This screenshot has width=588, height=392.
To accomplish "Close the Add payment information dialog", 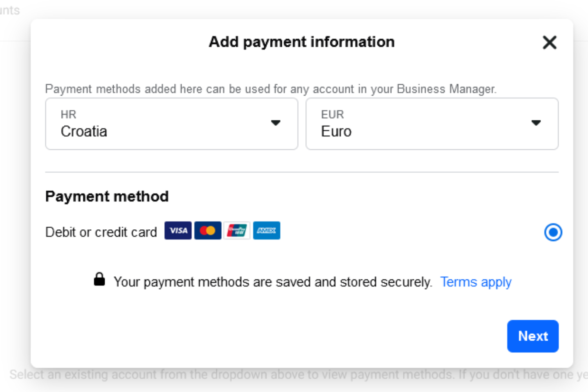I will [550, 42].
